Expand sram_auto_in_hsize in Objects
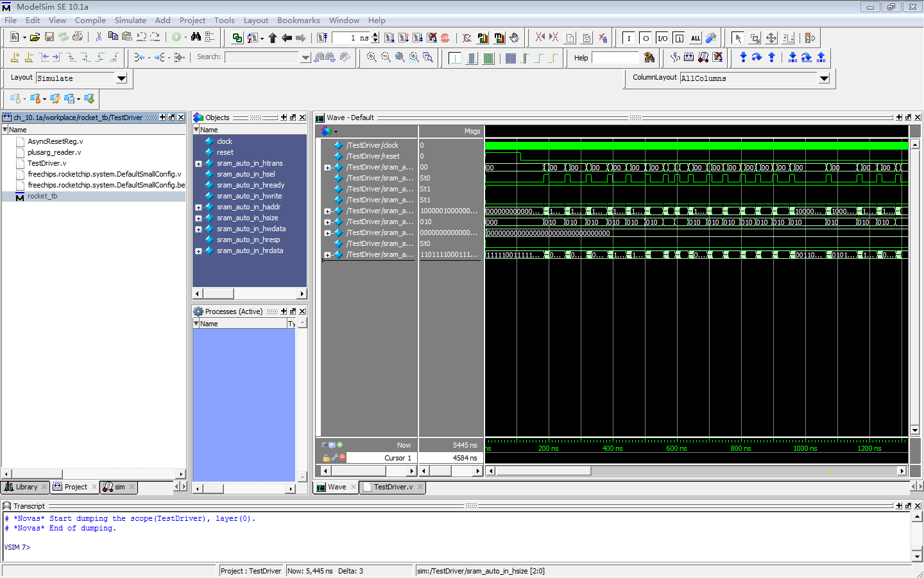 pos(198,218)
